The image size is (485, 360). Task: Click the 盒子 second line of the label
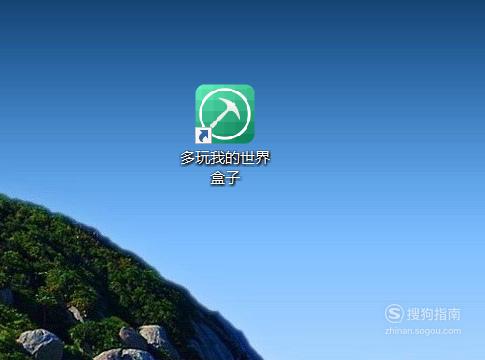(x=225, y=178)
